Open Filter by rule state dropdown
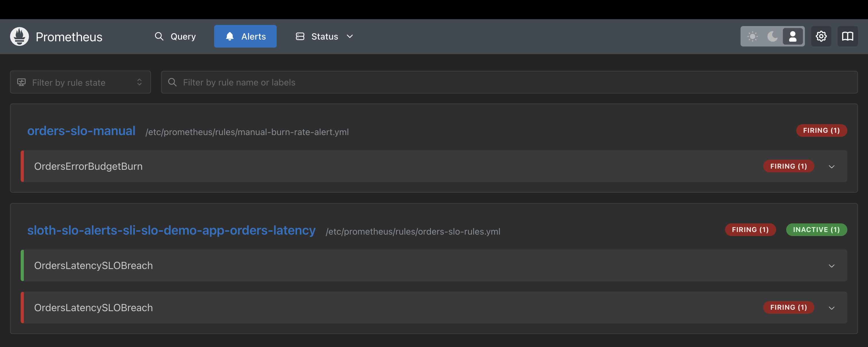Viewport: 868px width, 347px height. tap(81, 82)
